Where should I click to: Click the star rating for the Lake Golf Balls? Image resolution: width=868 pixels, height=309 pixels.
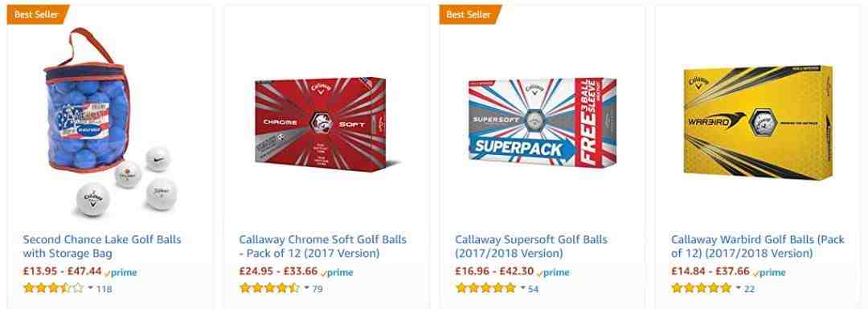point(53,288)
